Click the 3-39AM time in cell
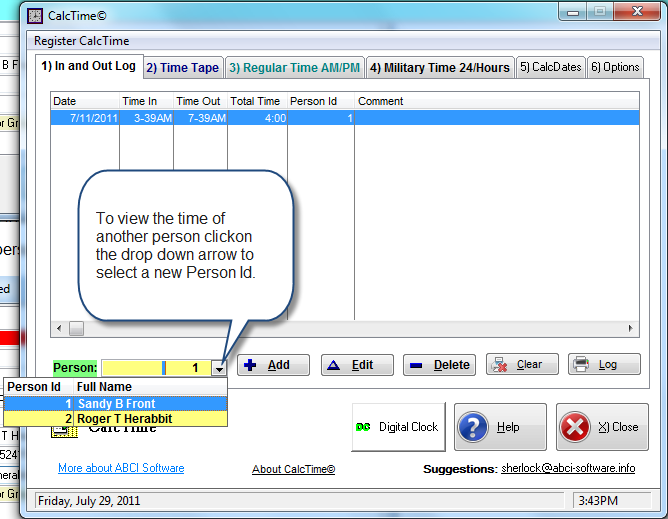The width and height of the screenshot is (668, 519). tap(146, 118)
